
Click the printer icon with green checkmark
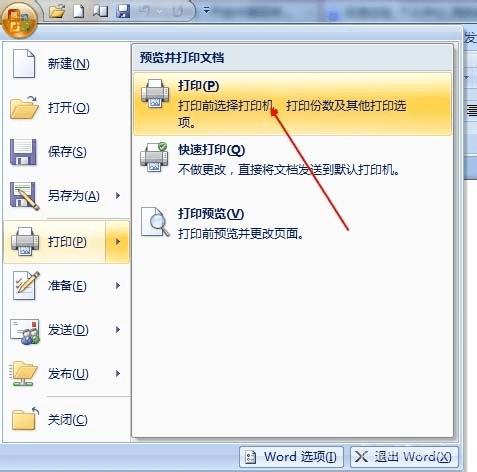(154, 157)
